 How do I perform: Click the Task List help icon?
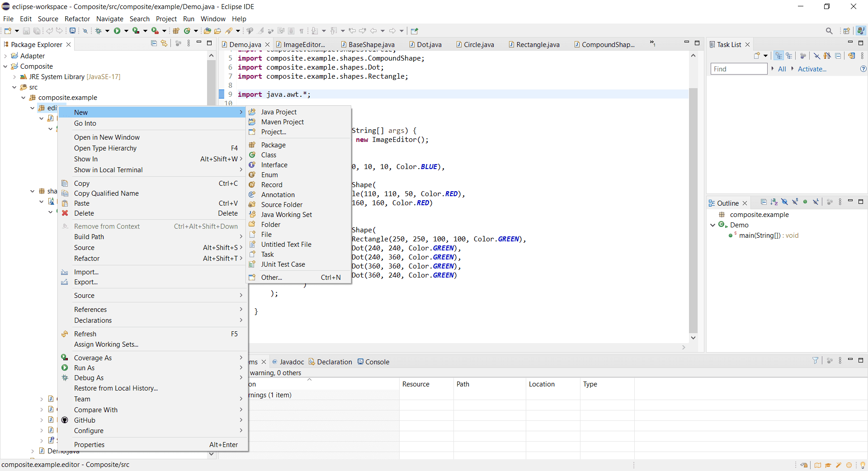tap(863, 69)
